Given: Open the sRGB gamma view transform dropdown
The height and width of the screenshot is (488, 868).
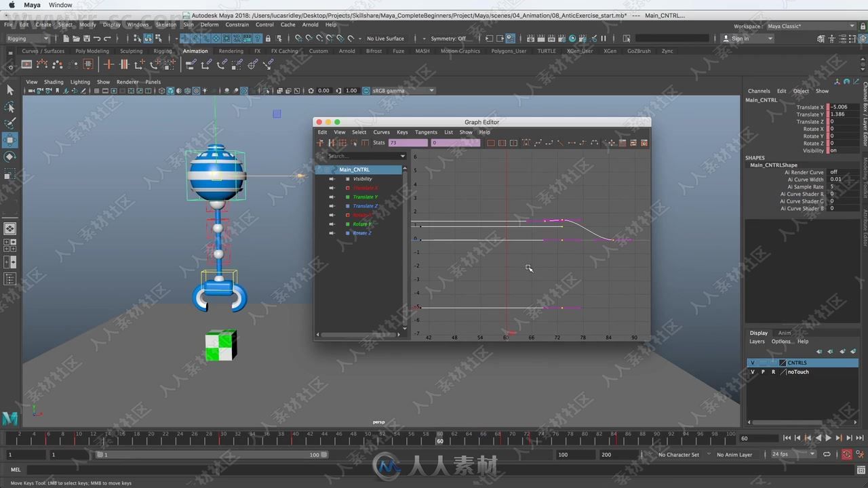Looking at the screenshot, I should [403, 90].
